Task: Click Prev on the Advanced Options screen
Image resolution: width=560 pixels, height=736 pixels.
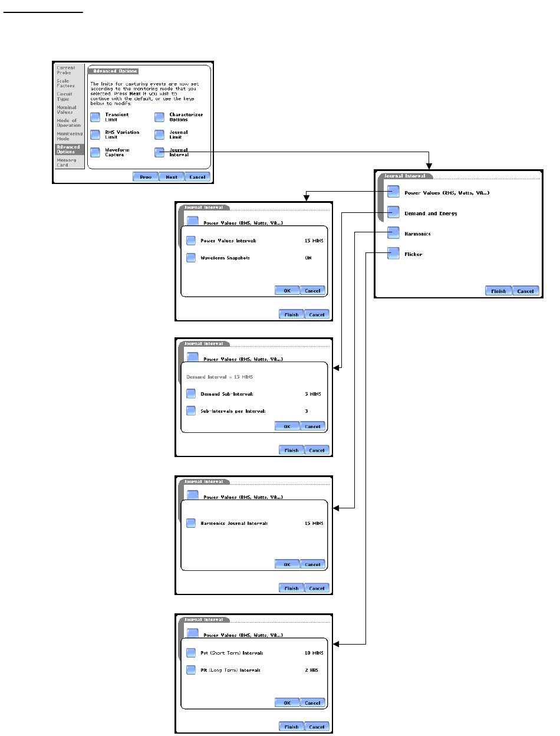Action: pos(145,176)
